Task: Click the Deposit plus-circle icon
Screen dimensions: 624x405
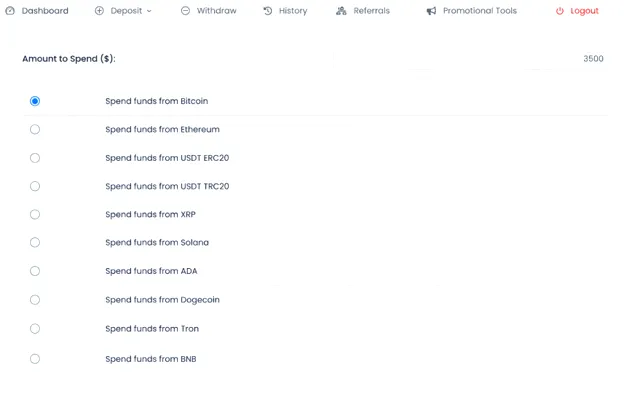Action: (x=99, y=11)
